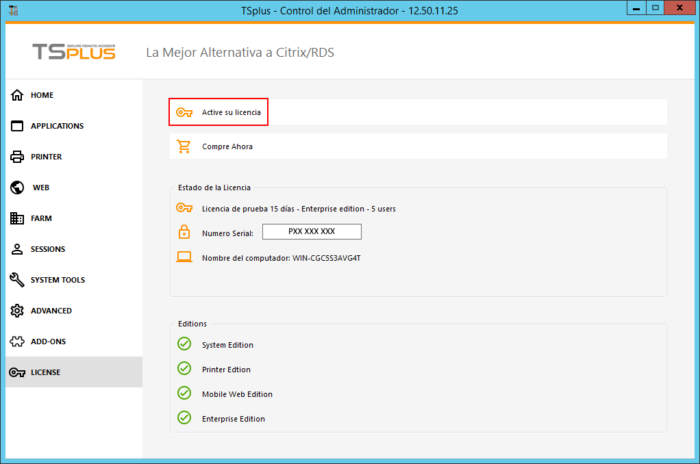Click the Estado de la Licencia heading
This screenshot has height=464, width=700.
[x=214, y=188]
